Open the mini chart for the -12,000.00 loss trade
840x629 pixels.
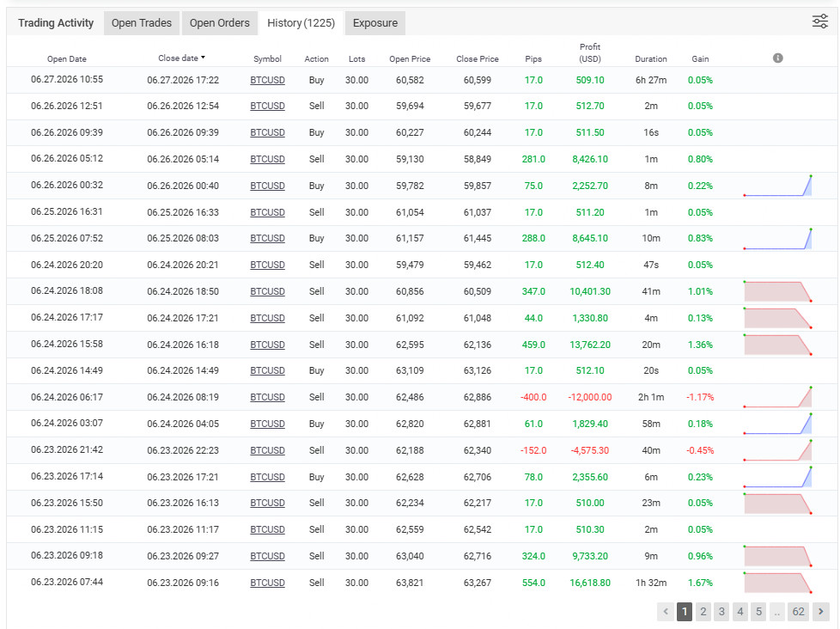click(778, 397)
